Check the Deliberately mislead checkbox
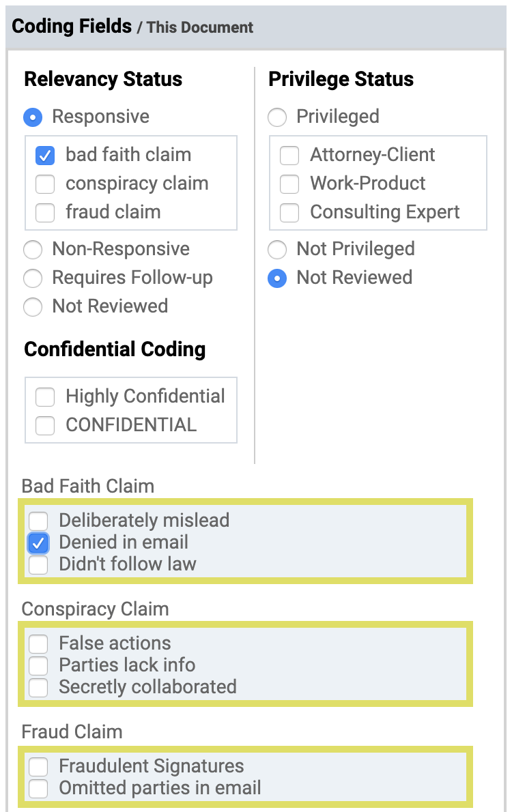The width and height of the screenshot is (512, 812). tap(38, 521)
